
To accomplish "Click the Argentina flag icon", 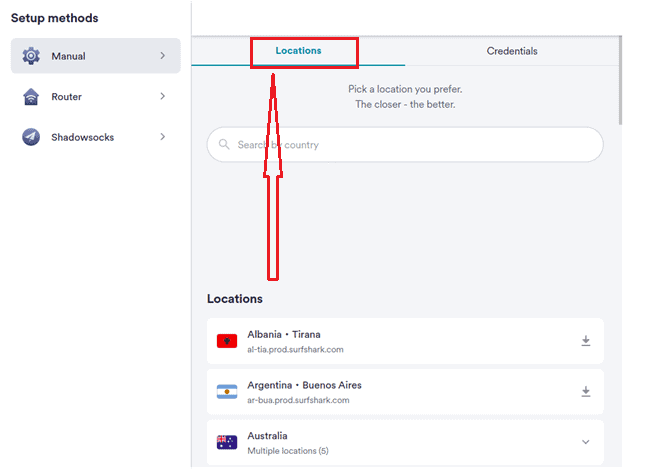I will [x=227, y=392].
